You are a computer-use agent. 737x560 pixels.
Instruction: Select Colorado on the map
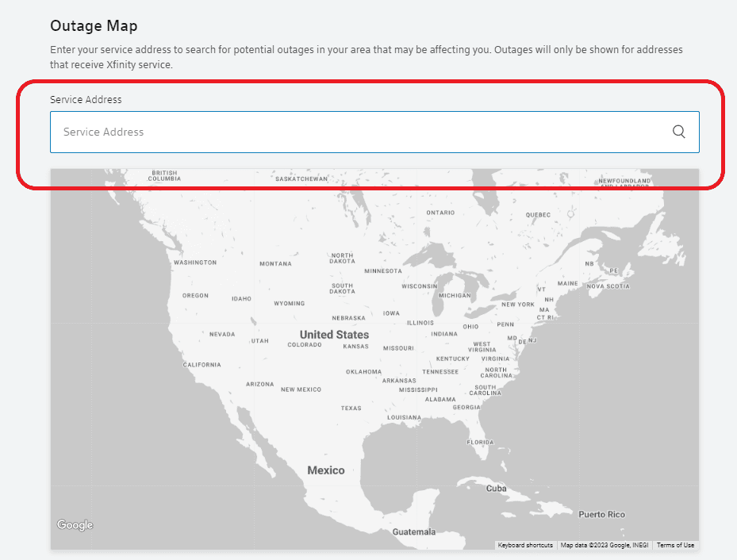[x=305, y=345]
